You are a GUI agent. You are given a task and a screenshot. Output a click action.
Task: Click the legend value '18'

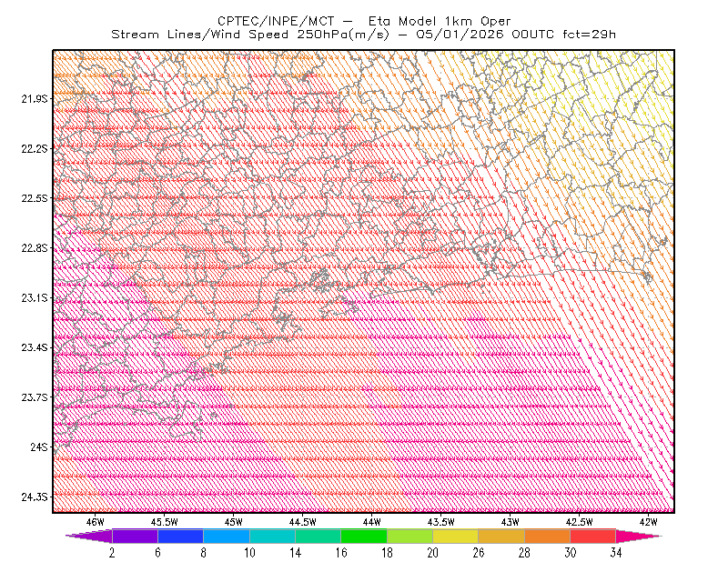(x=388, y=553)
